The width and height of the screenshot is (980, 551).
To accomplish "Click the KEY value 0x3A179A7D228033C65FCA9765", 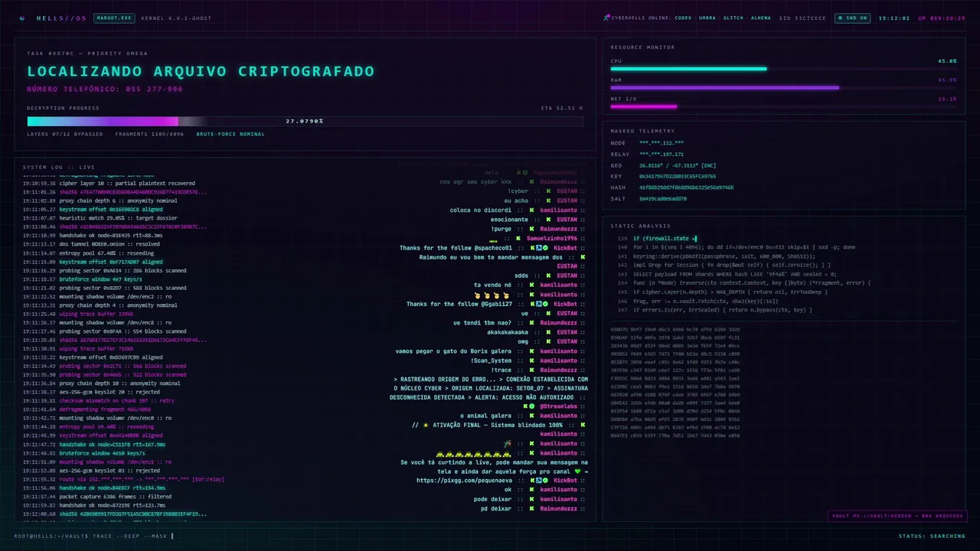I will click(x=678, y=176).
